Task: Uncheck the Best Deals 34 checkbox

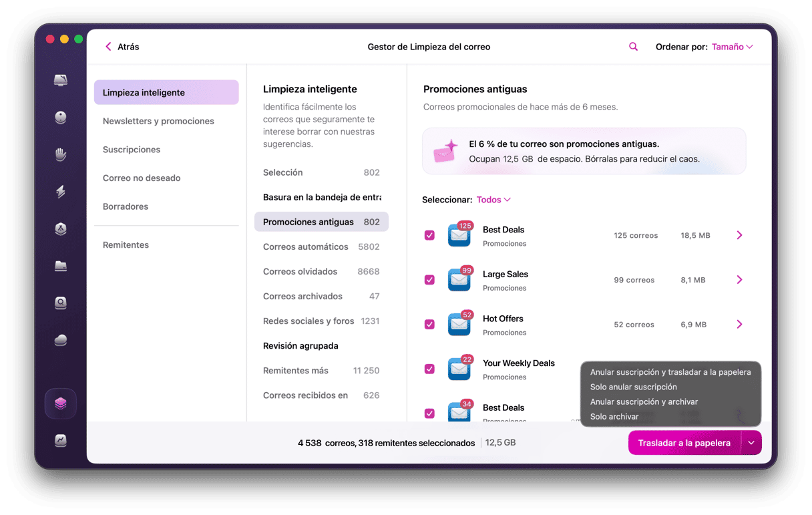Action: (x=429, y=413)
